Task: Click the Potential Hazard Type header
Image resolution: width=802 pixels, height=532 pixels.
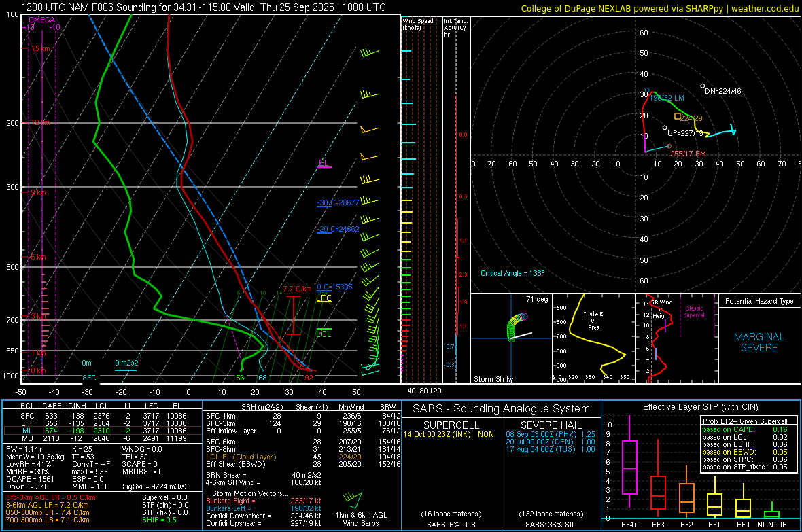Action: (x=759, y=301)
